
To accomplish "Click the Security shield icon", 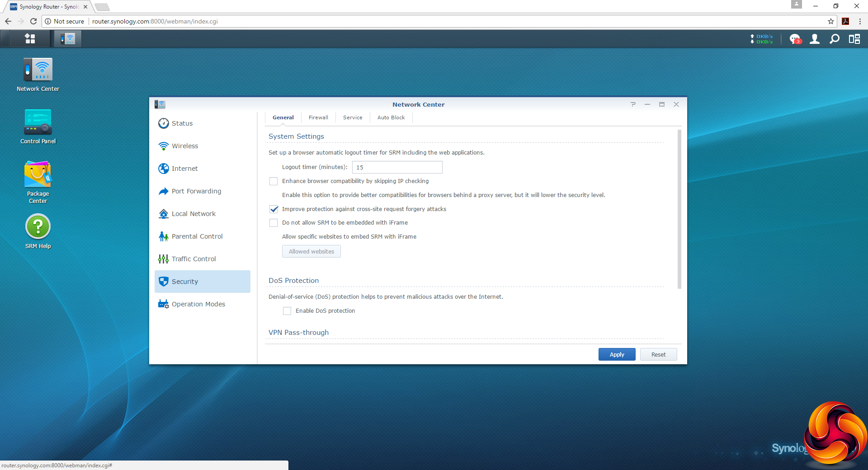I will tap(164, 282).
